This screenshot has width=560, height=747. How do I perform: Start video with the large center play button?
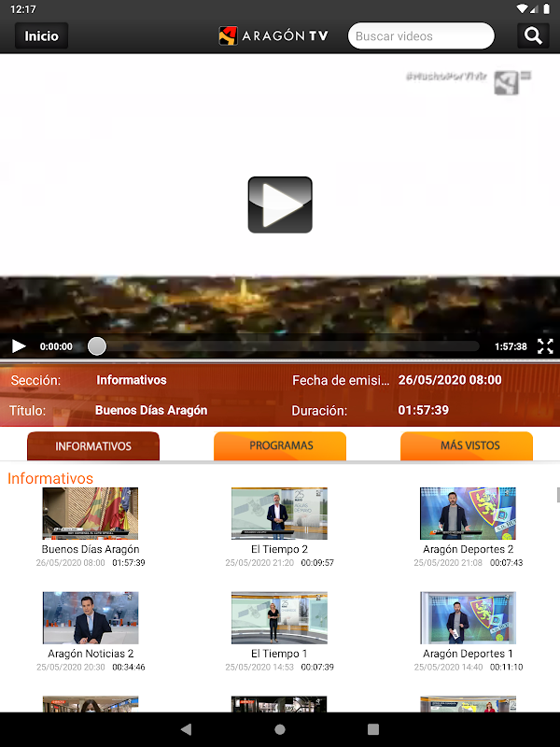(x=280, y=204)
